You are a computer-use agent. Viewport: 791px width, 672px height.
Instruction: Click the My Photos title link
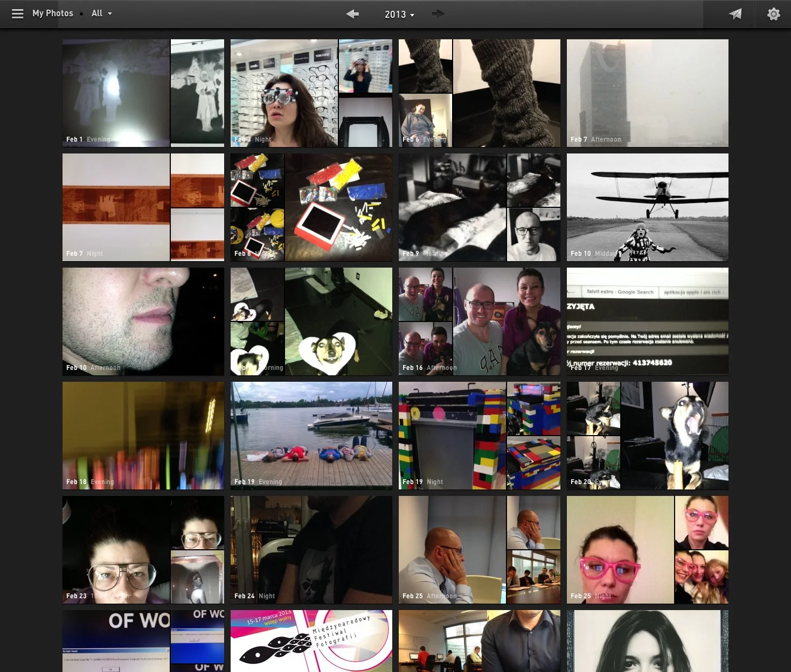[x=53, y=13]
